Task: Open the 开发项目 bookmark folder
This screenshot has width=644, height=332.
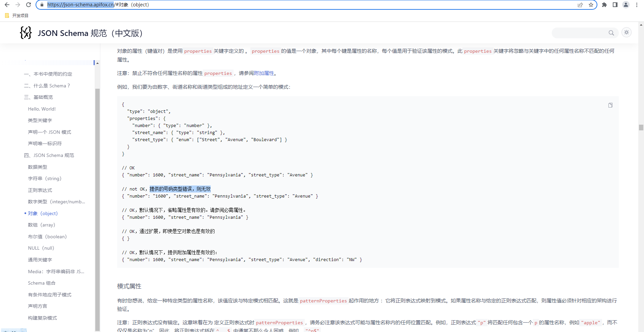Action: click(17, 15)
